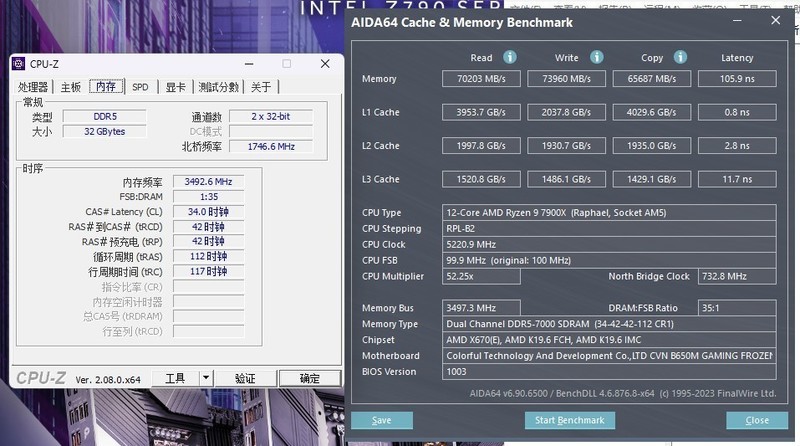Close the CPU-Z window
Image resolution: width=800 pixels, height=446 pixels.
click(325, 64)
